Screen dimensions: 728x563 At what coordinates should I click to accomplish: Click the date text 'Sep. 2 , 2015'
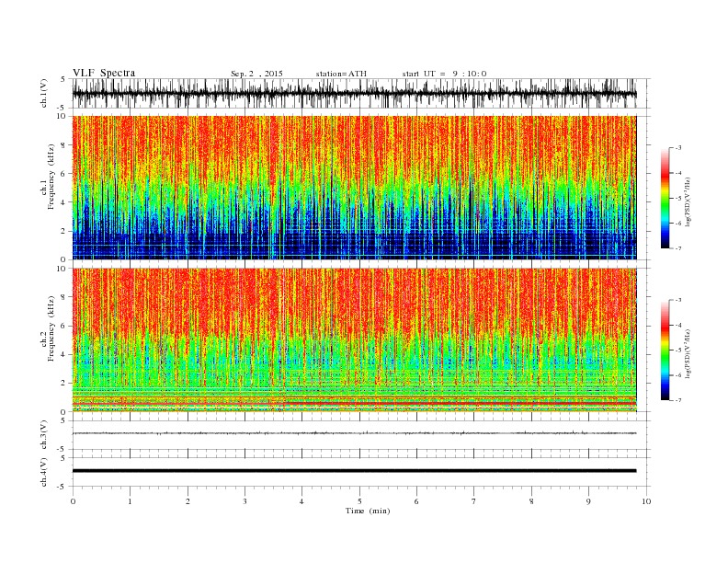tap(256, 74)
